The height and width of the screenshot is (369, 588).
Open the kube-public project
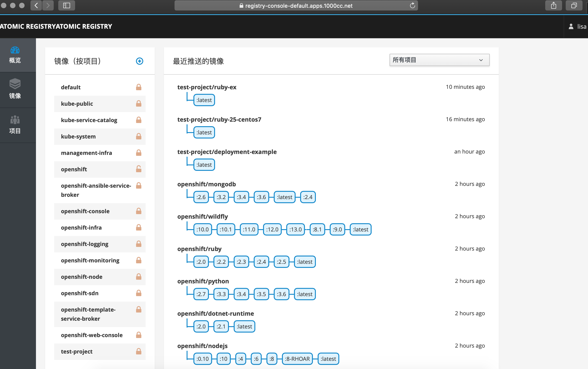(77, 104)
